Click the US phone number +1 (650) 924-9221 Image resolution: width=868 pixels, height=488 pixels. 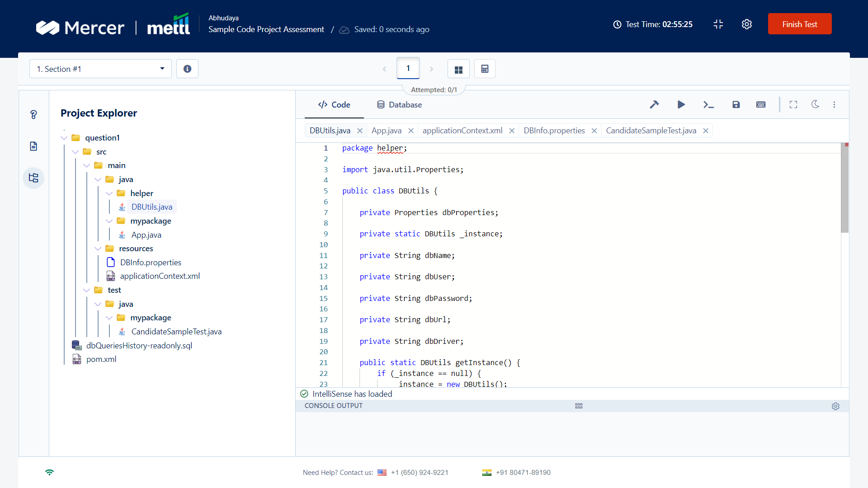[420, 473]
